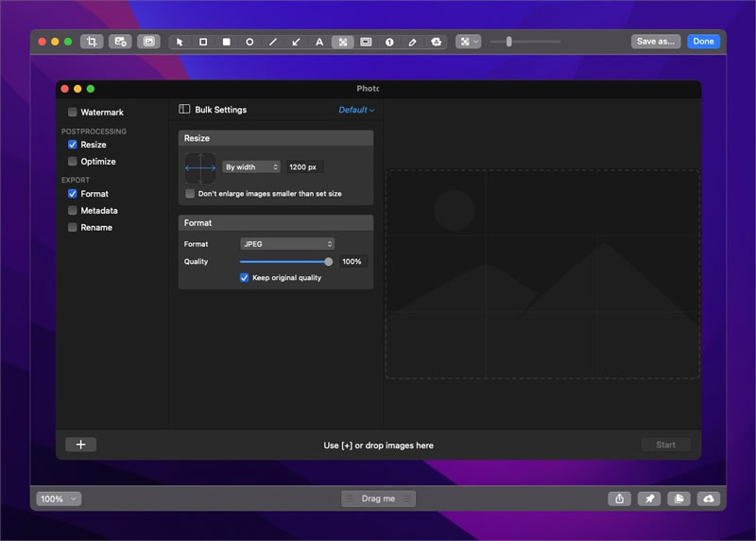This screenshot has height=541, width=756.
Task: Select the straight line tool
Action: pos(273,42)
